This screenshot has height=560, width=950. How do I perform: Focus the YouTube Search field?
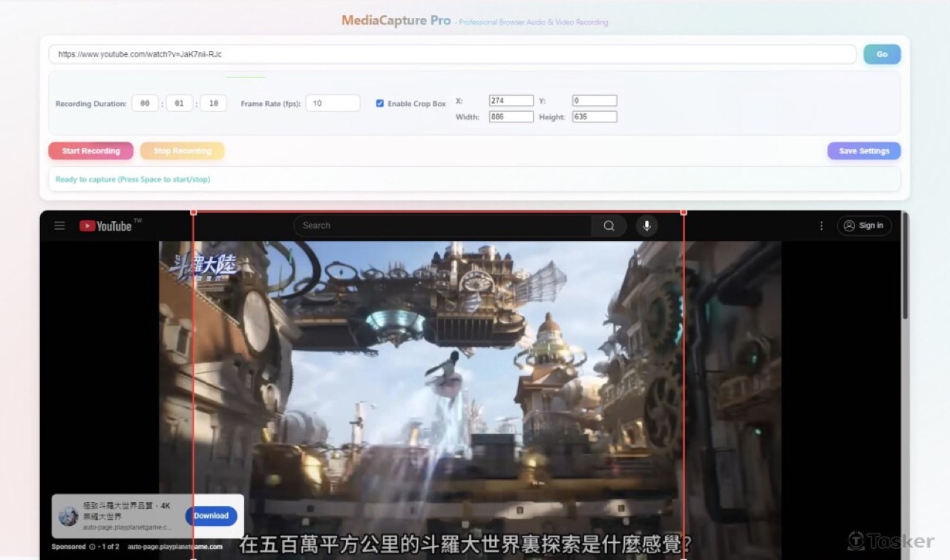pos(442,225)
